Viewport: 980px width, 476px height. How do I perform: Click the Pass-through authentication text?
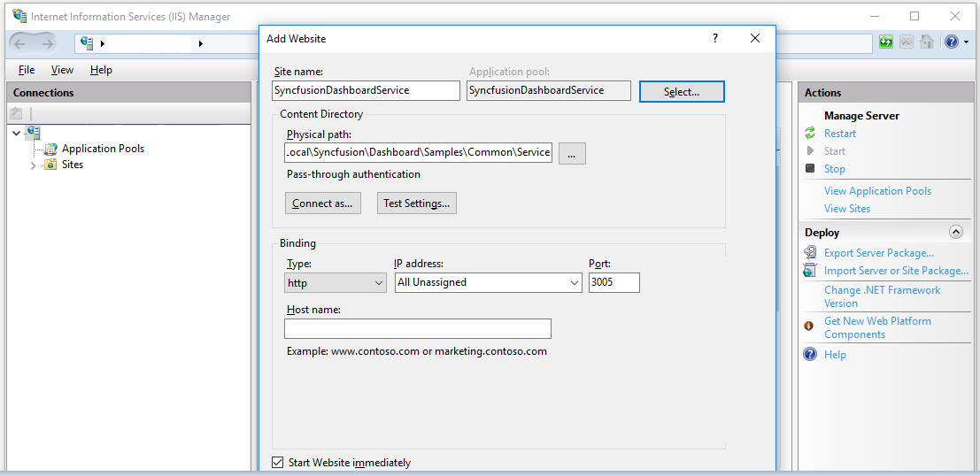tap(354, 174)
